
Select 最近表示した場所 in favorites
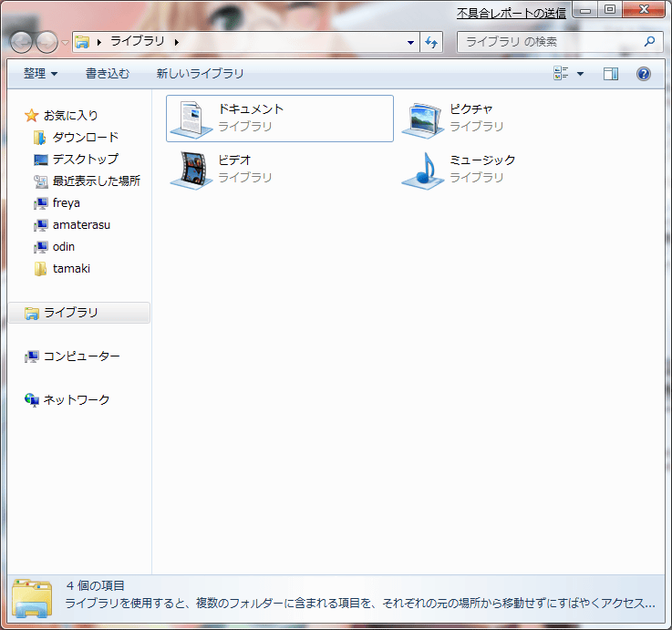click(x=96, y=181)
